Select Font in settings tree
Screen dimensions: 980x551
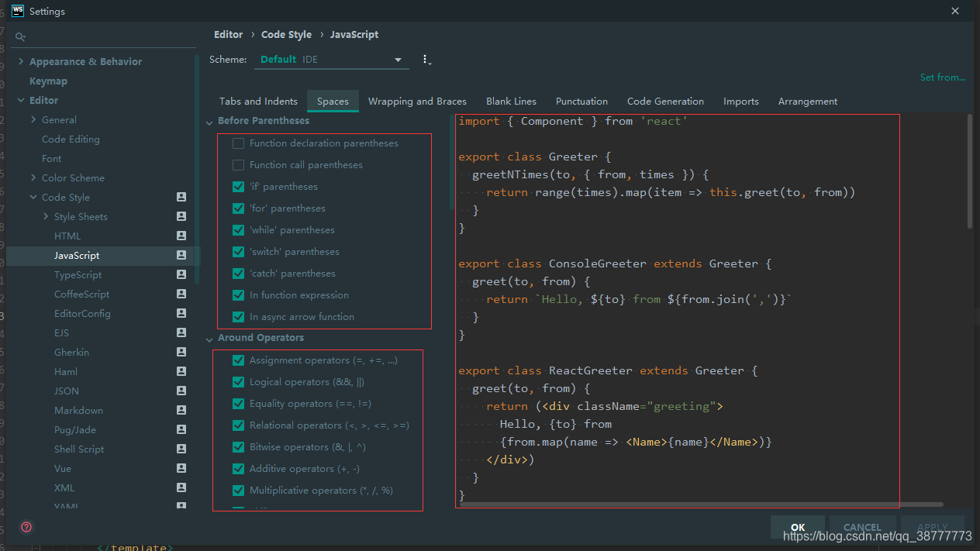pos(51,158)
